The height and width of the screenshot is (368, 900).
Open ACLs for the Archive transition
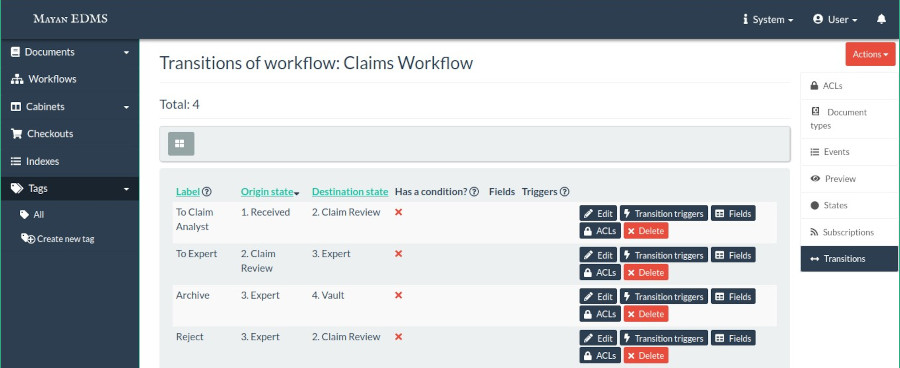(600, 314)
